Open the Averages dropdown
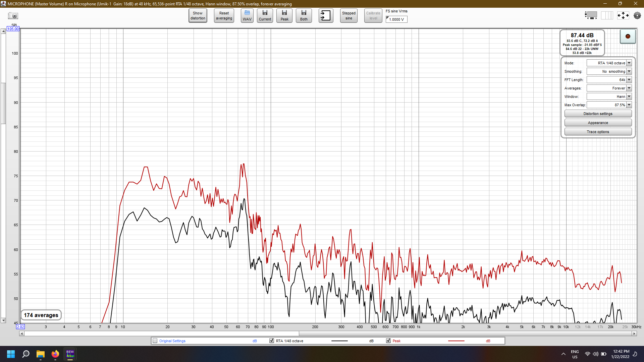Screen dimensions: 644x362 pos(609,88)
